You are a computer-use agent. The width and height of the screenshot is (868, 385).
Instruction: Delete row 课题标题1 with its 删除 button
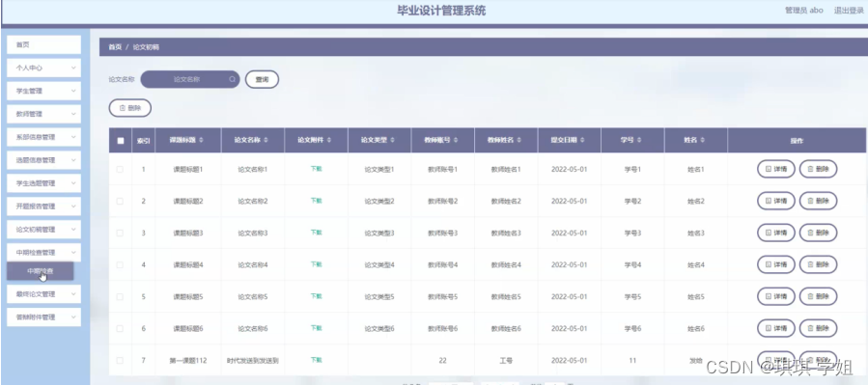pyautogui.click(x=818, y=169)
